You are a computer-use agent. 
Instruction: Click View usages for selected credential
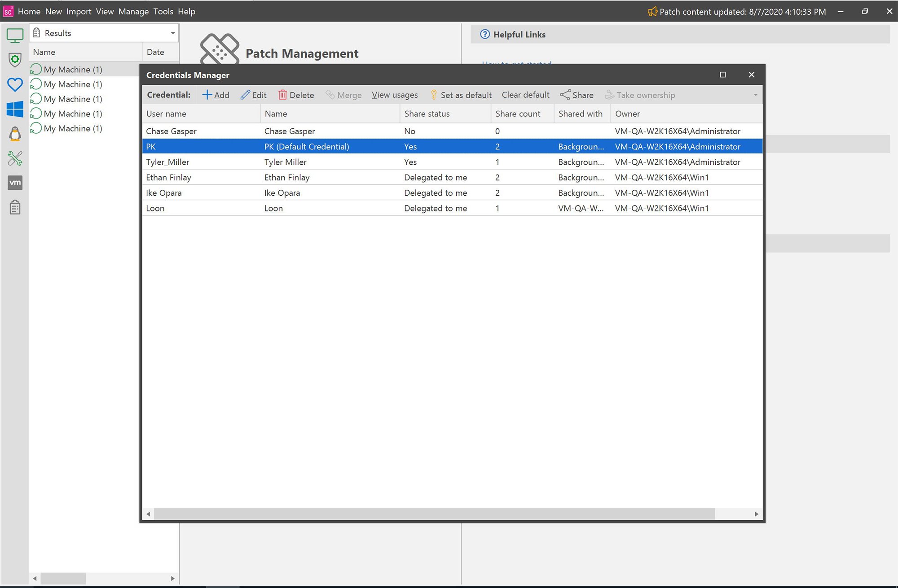pyautogui.click(x=395, y=95)
